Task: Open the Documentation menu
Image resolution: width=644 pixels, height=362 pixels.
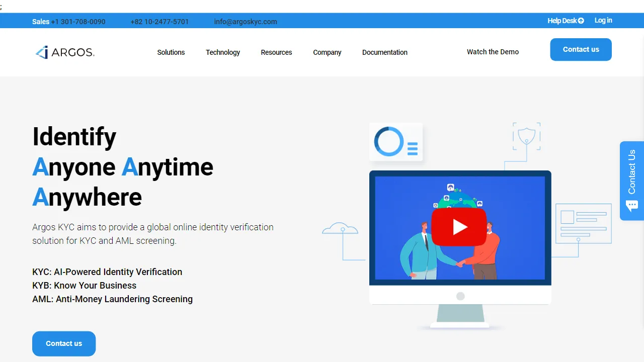Action: point(385,52)
